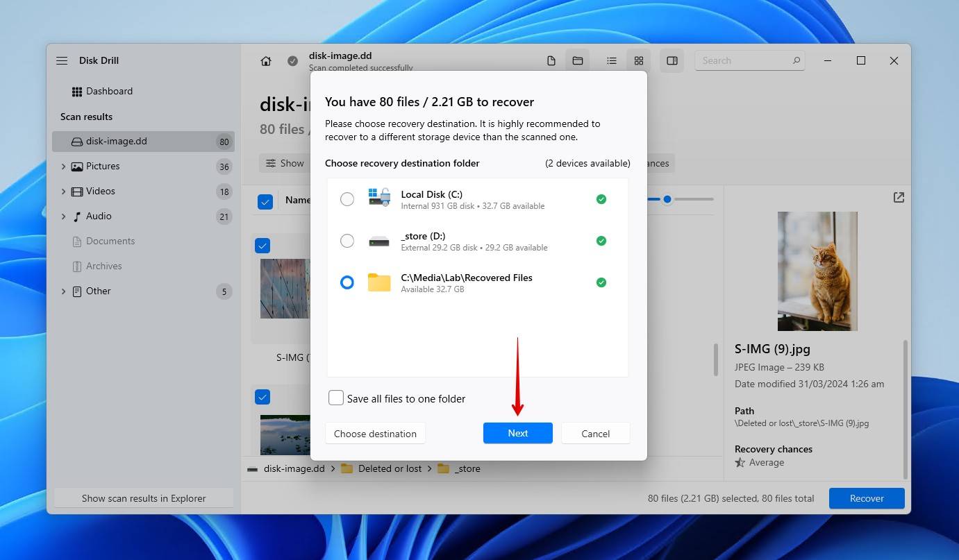This screenshot has height=560, width=959.
Task: Toggle the select-all checkbox beside Name
Action: click(x=265, y=202)
